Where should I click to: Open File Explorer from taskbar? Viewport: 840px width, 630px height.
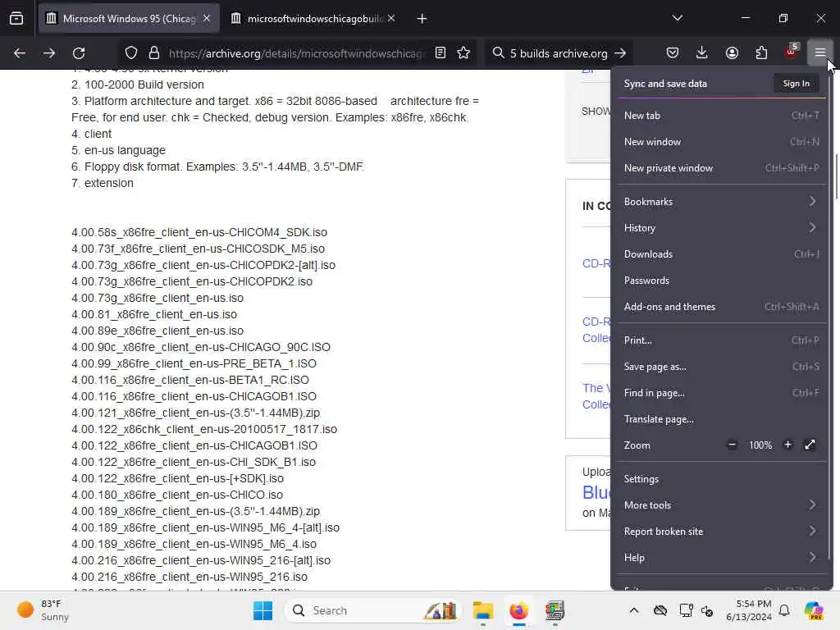482,610
